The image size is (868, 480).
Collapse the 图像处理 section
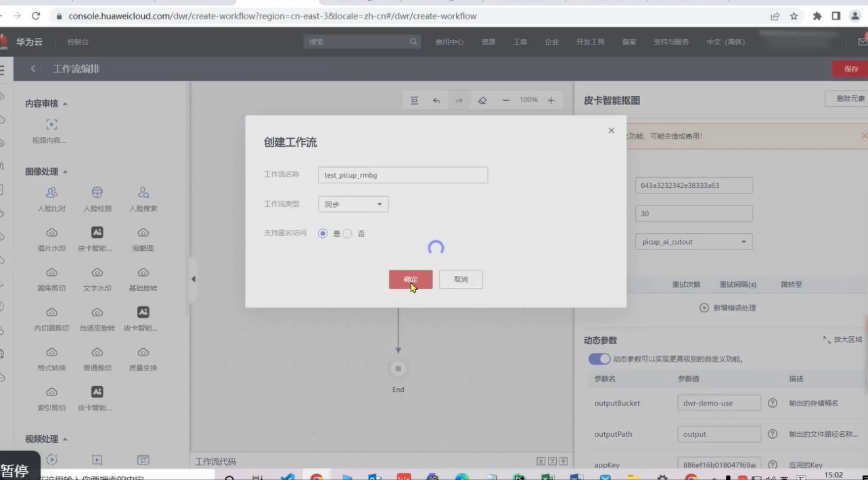[65, 172]
